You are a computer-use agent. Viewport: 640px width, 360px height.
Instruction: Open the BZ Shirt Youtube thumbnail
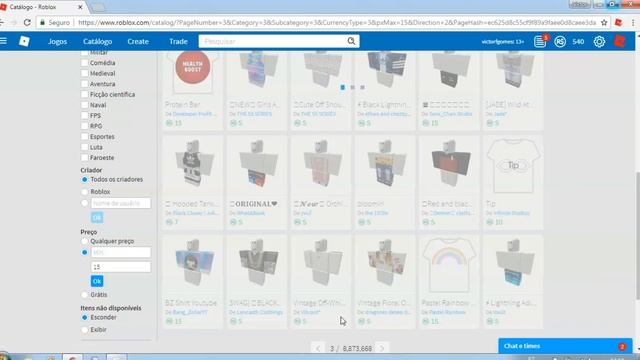click(192, 265)
